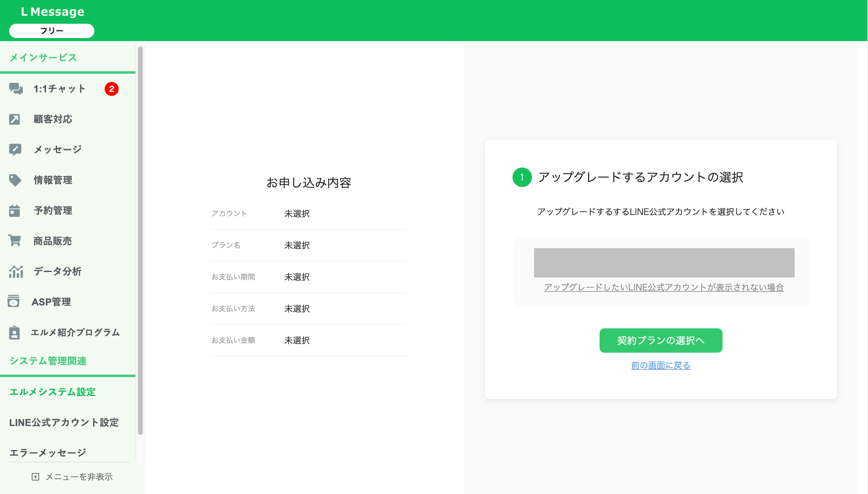Click 未選択 value in the プラン名 row

[x=297, y=245]
